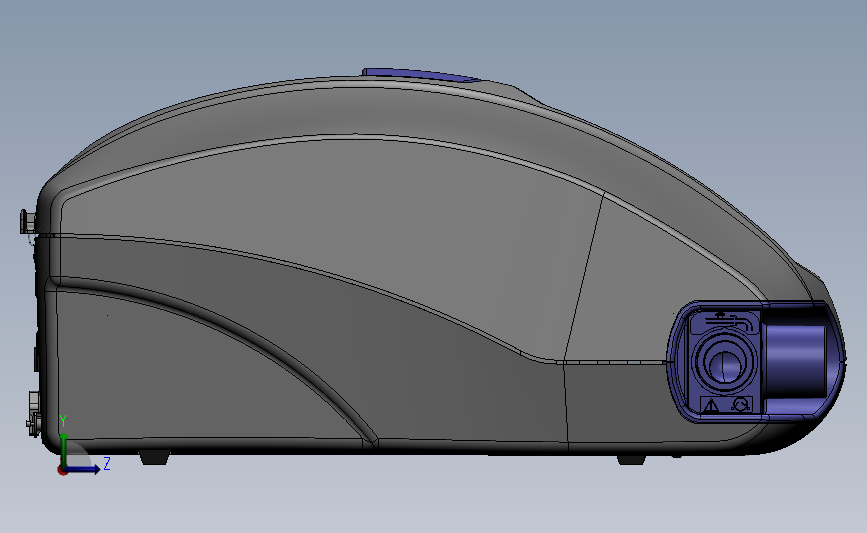Select the warning triangle symbol below the dial

[711, 406]
